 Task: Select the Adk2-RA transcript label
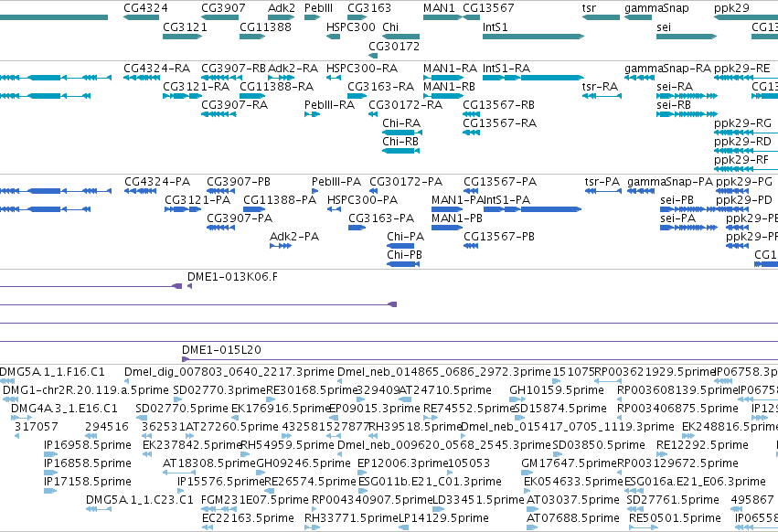pyautogui.click(x=293, y=68)
